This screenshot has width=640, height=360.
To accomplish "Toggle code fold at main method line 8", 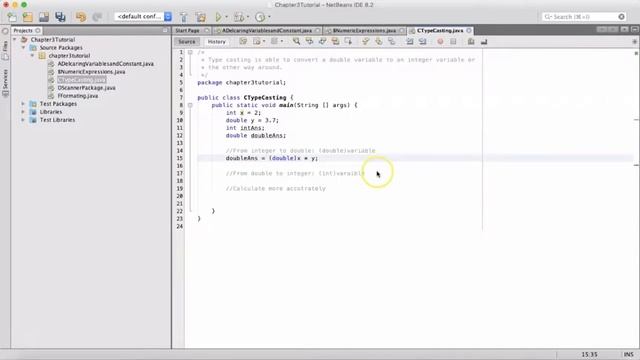I will pos(190,105).
